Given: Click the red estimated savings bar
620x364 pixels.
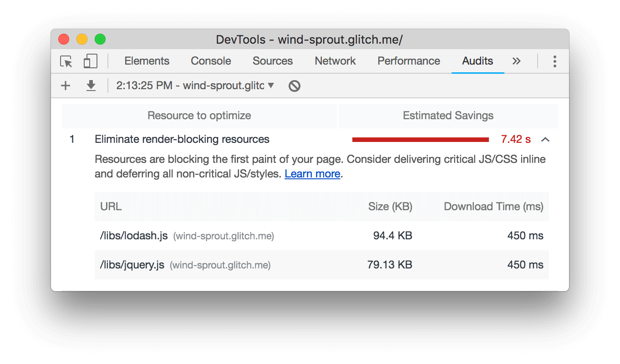Looking at the screenshot, I should tap(420, 140).
